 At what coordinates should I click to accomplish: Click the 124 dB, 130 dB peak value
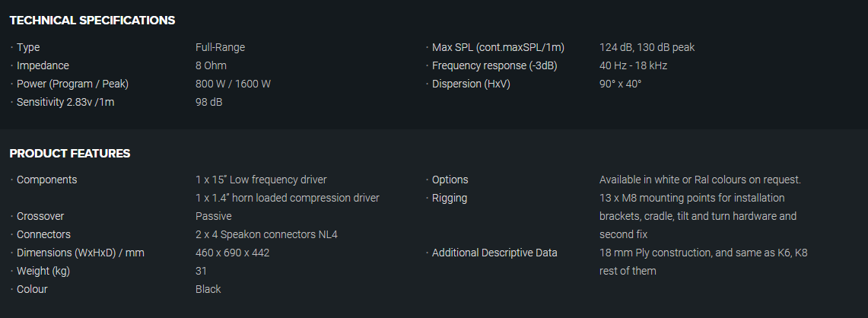pos(647,47)
